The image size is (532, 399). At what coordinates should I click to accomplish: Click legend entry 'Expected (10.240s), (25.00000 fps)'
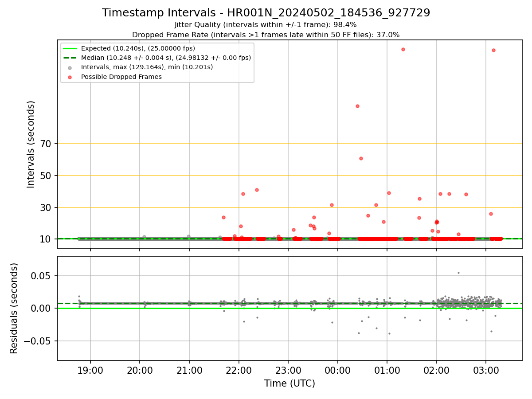[138, 48]
